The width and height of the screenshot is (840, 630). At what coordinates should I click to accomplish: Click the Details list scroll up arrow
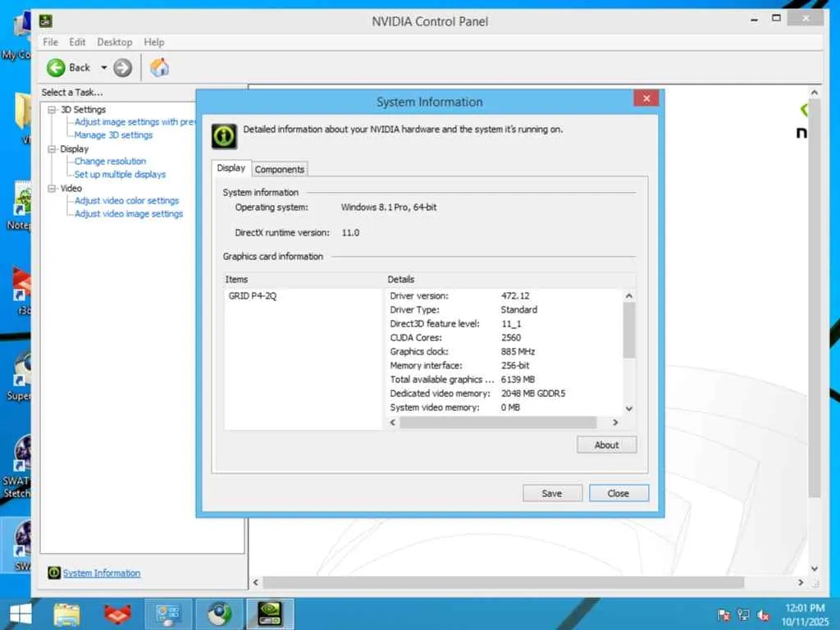click(629, 295)
